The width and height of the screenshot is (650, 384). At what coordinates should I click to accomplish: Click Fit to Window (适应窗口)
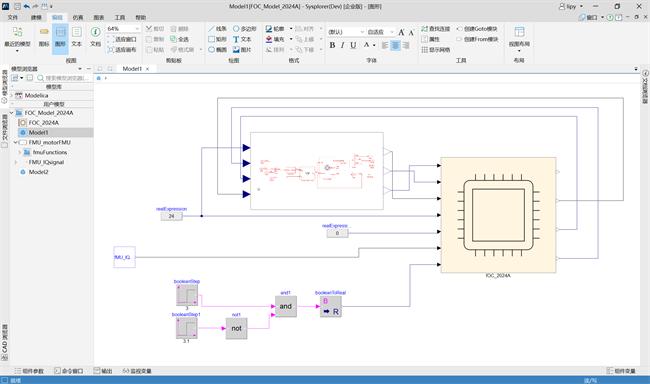point(122,39)
